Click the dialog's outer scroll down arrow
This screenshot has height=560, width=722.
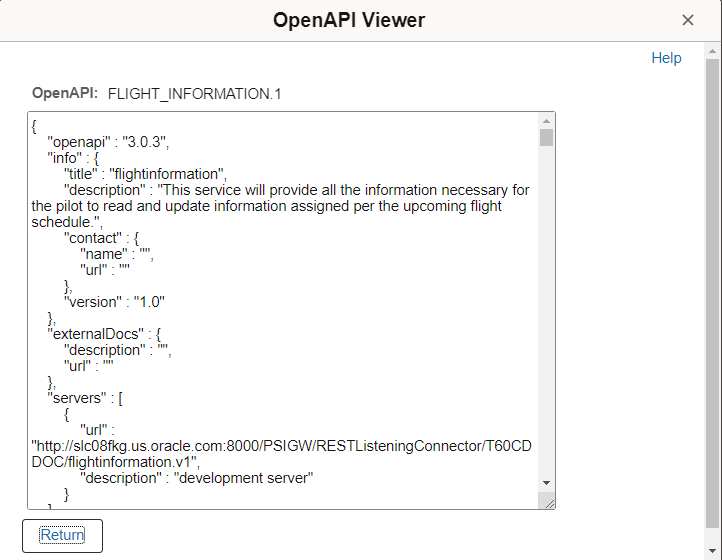tap(713, 550)
